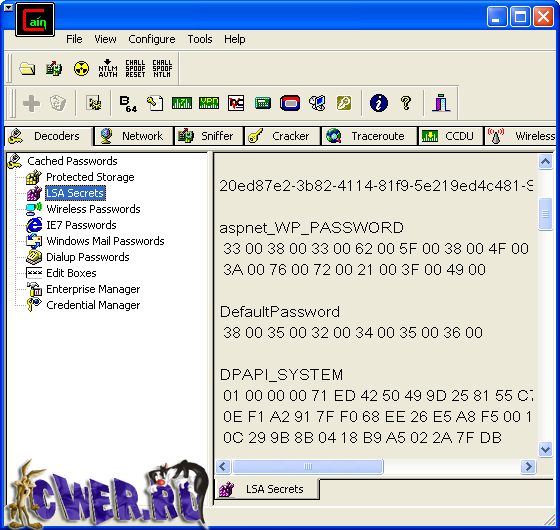
Task: Click the NTLM AUTH toolbar icon
Action: (108, 68)
